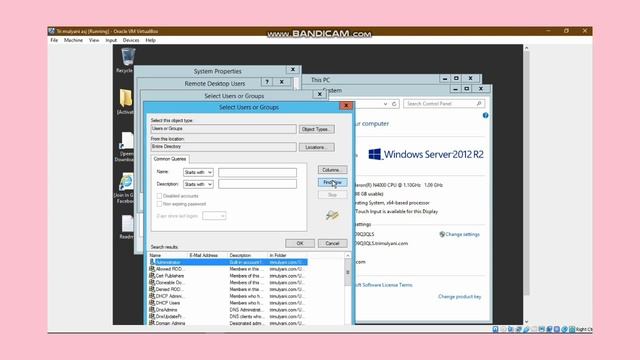Open the Change settings link
640x360 pixels.
pos(462,234)
